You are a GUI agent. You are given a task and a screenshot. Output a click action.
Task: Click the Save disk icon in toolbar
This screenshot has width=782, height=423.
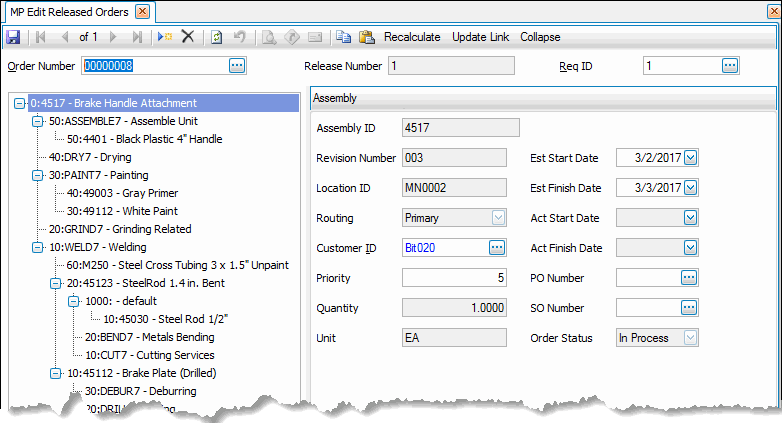pyautogui.click(x=13, y=37)
